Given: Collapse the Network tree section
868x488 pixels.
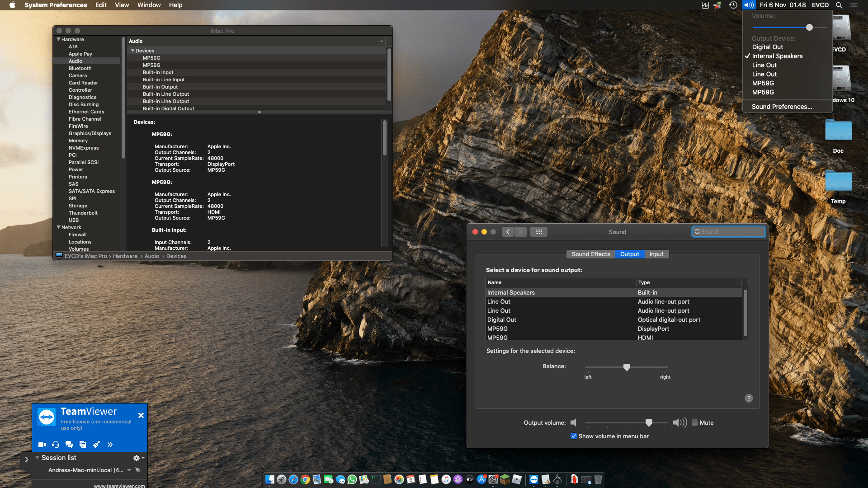Looking at the screenshot, I should click(x=58, y=227).
